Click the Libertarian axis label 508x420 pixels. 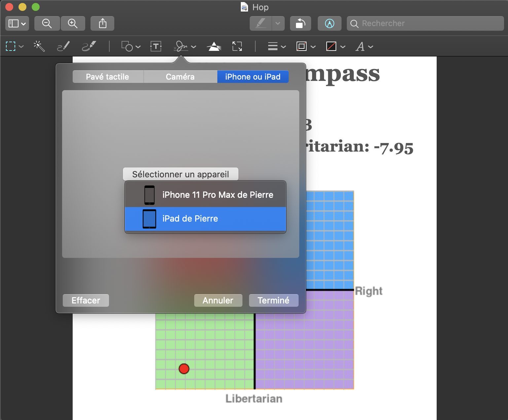click(254, 399)
